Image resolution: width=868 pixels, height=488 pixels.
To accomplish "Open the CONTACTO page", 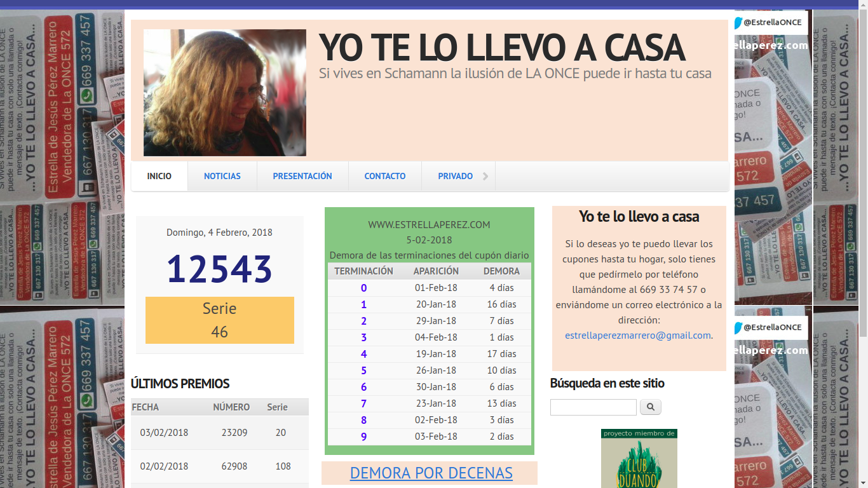I will coord(384,176).
